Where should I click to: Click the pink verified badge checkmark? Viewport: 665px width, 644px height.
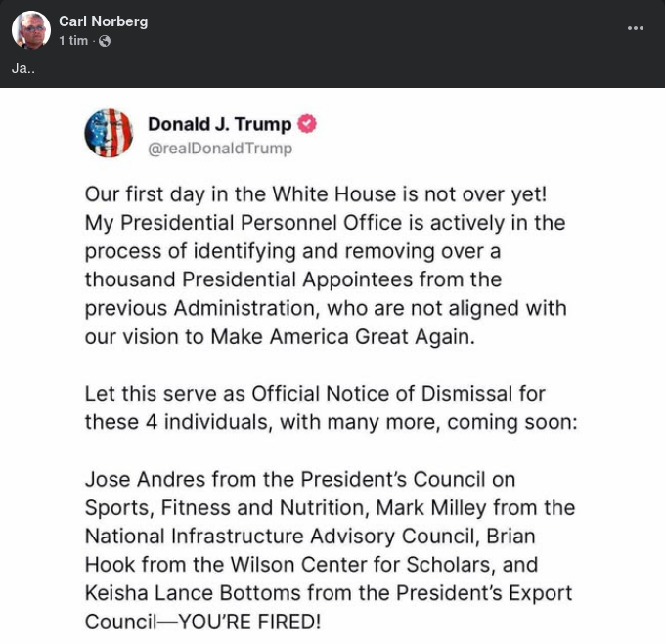[x=307, y=124]
